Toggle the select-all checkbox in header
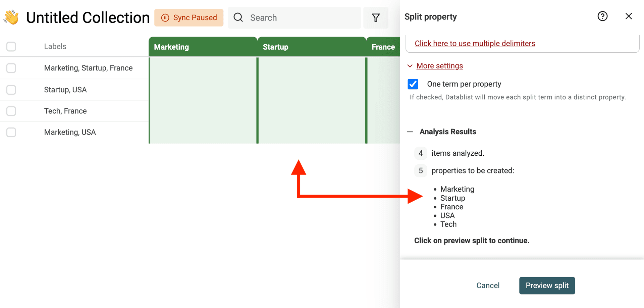Screen dimensions: 644x308 click(x=11, y=47)
